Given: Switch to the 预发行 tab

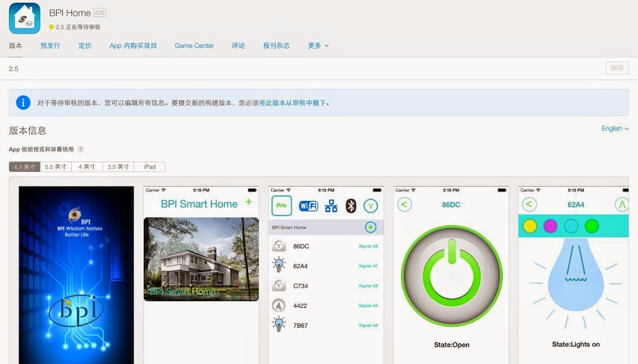Looking at the screenshot, I should [x=50, y=46].
